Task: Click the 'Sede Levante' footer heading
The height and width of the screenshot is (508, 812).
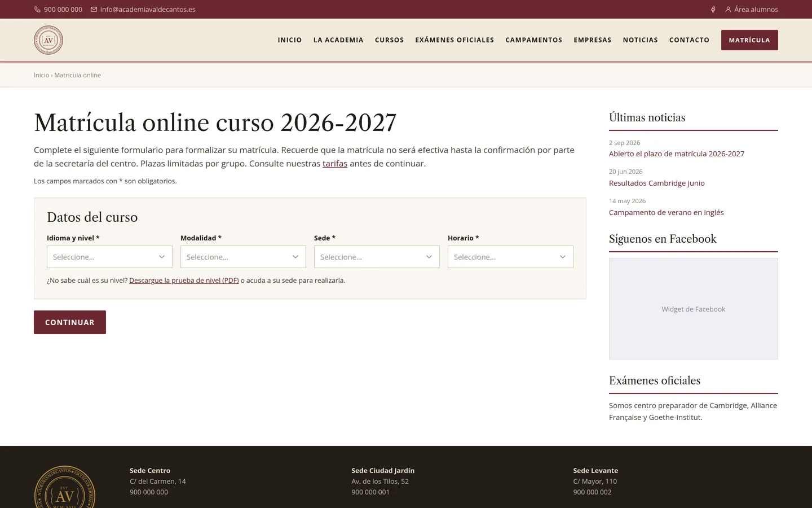Action: click(x=595, y=471)
